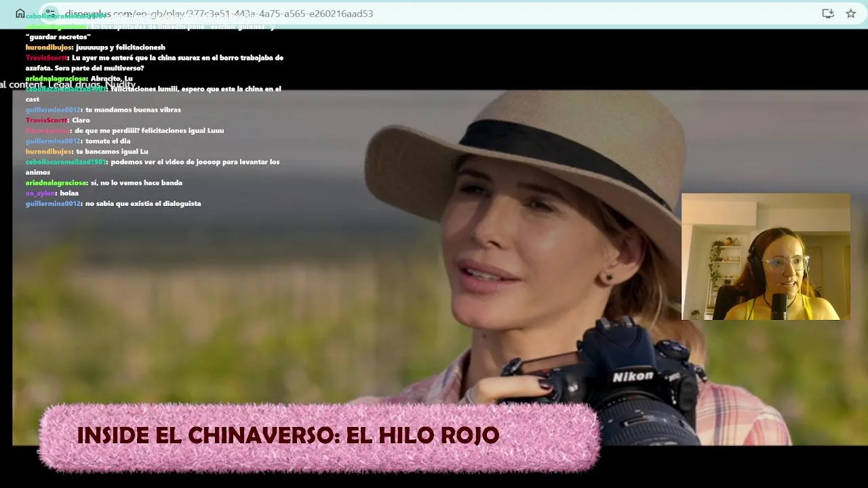The image size is (868, 488).
Task: Click chat message "Abracito, Lu"
Action: 111,79
